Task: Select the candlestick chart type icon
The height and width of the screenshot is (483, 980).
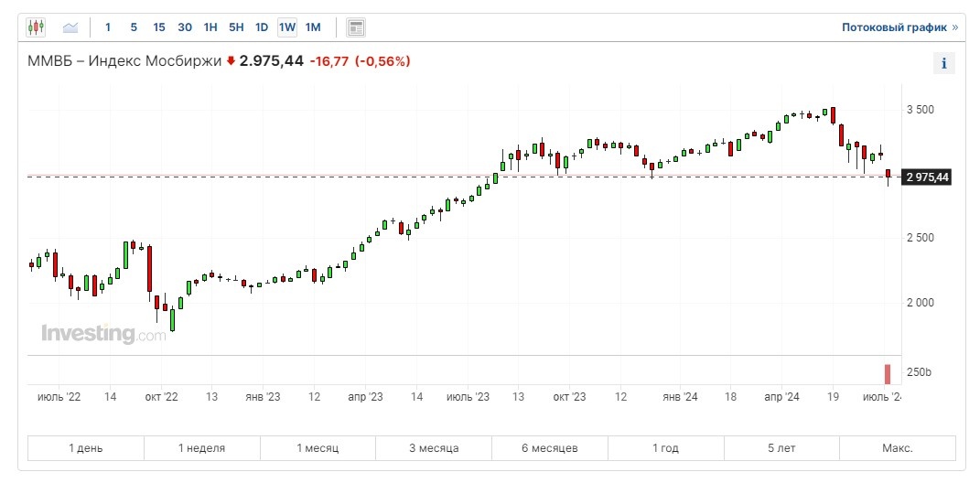Action: (x=37, y=27)
